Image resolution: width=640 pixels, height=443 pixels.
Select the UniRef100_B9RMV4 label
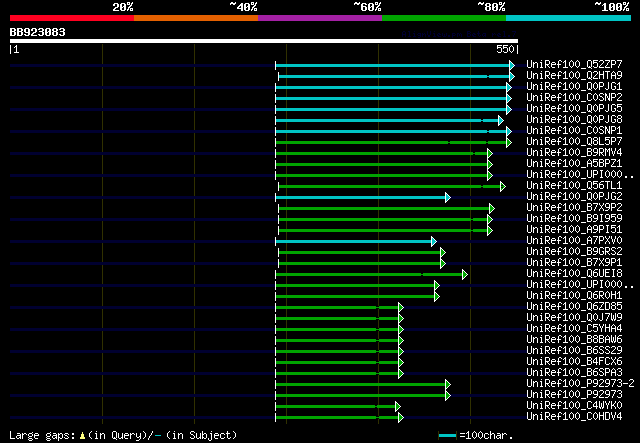point(574,153)
